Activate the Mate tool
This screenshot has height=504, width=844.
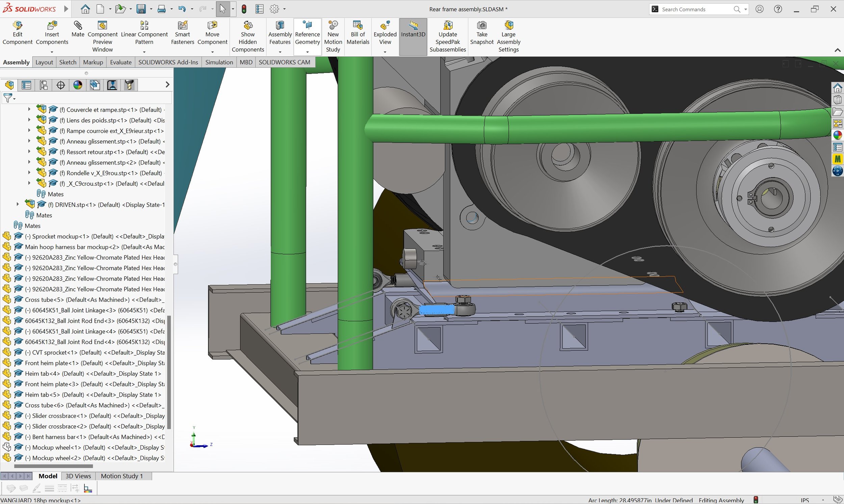(78, 29)
